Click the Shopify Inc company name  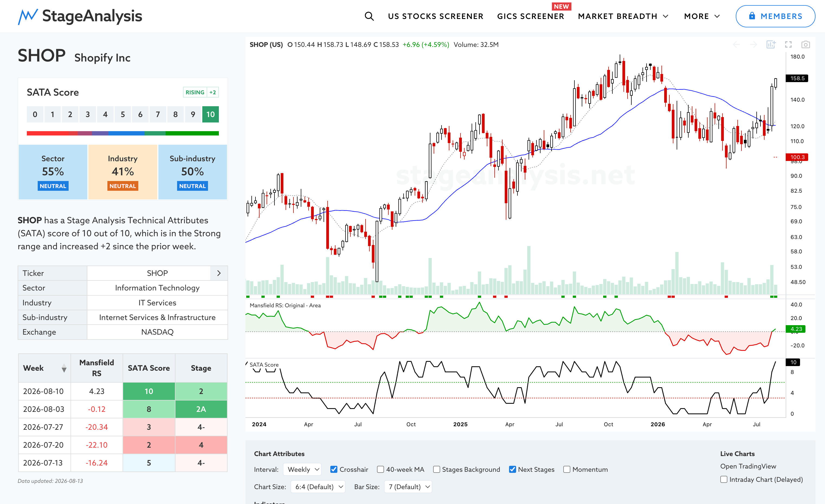[103, 57]
